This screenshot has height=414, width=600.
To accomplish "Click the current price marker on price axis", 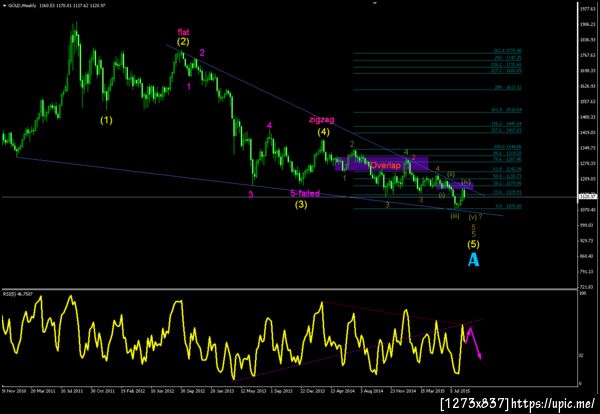I will pyautogui.click(x=585, y=197).
